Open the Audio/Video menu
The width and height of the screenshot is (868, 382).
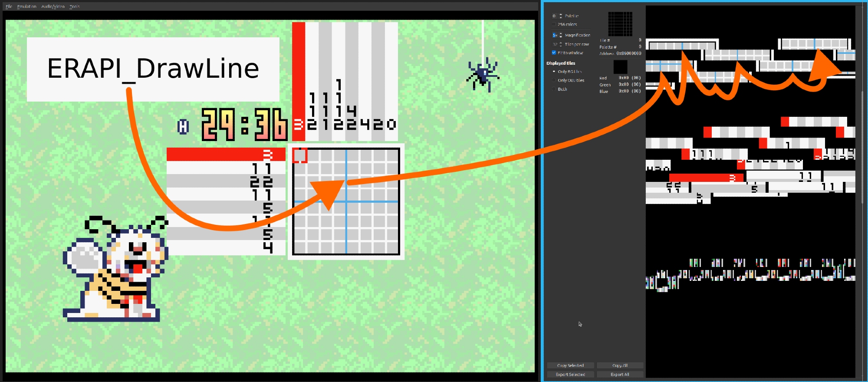pos(53,7)
